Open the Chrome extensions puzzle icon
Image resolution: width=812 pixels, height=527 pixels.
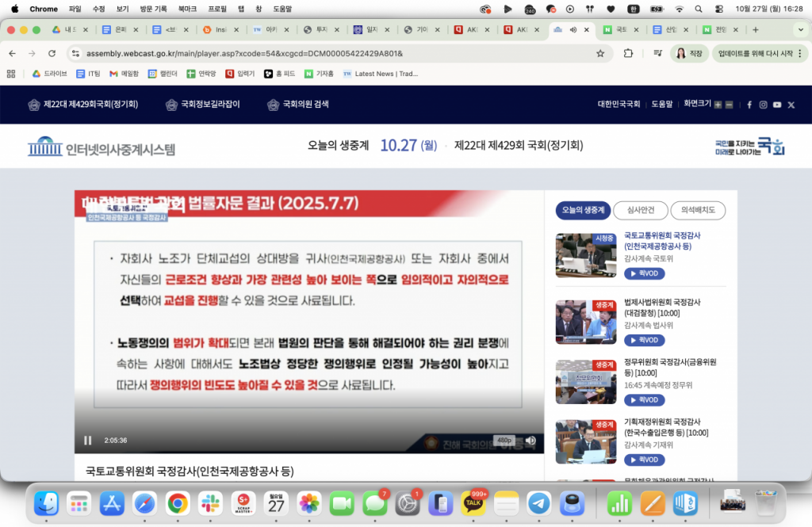click(x=628, y=53)
